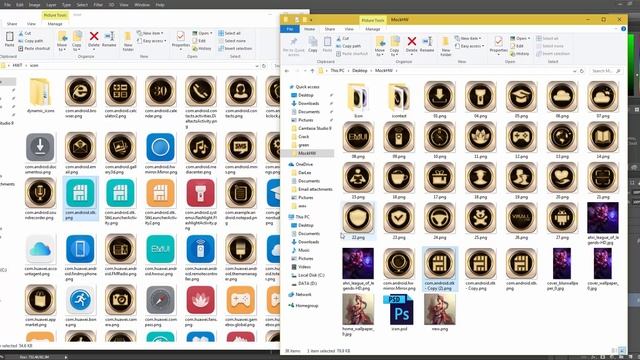Open the Copy to dropdown in MockHW ribbon
Image resolution: width=640 pixels, height=360 pixels.
click(395, 54)
